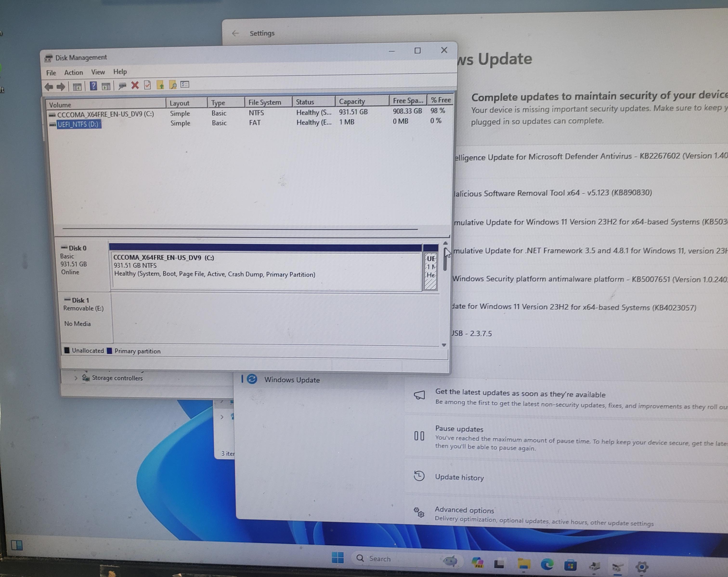Image resolution: width=728 pixels, height=577 pixels.
Task: Click Defender Antivirus KB2267602 update entry
Action: (591, 156)
